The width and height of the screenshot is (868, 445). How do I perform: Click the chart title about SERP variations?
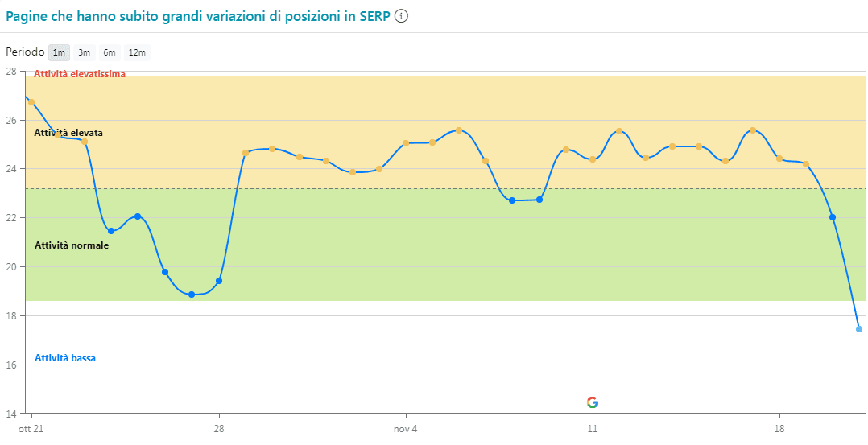pos(198,16)
